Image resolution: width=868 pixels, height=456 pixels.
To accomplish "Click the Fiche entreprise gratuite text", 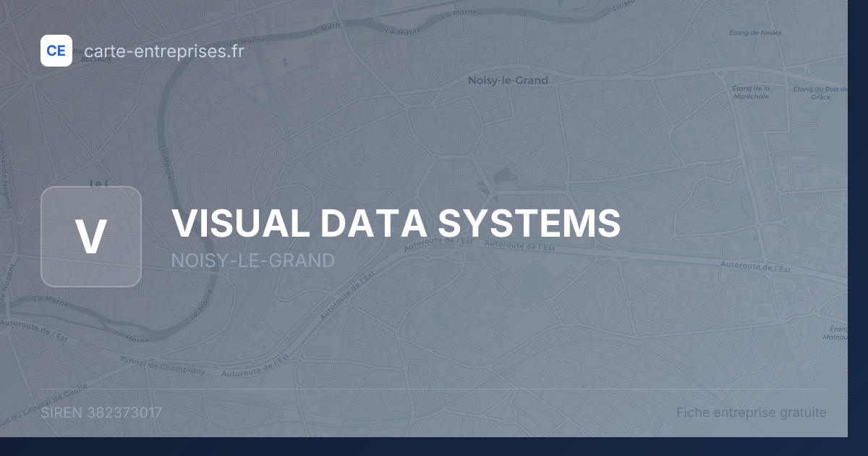I will pyautogui.click(x=752, y=413).
